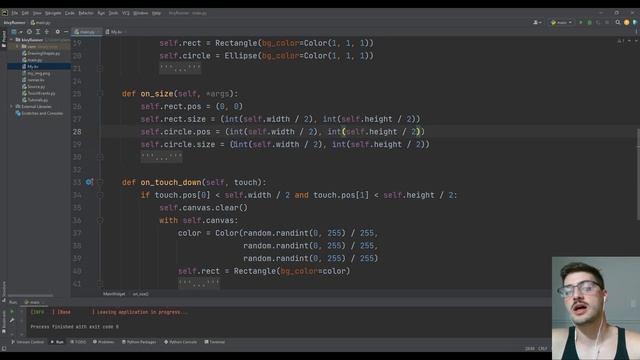640x360 pixels.
Task: Open the Run tool window button
Action: coord(57,342)
